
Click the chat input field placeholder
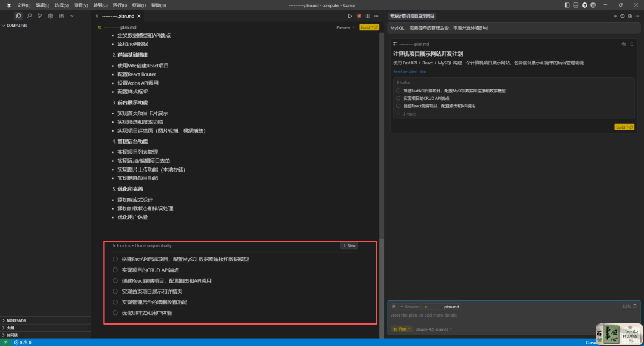[x=423, y=315]
